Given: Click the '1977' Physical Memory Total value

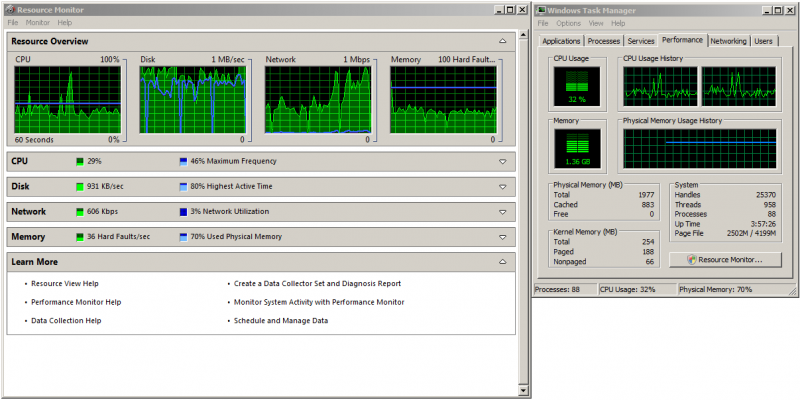Looking at the screenshot, I should pos(646,195).
